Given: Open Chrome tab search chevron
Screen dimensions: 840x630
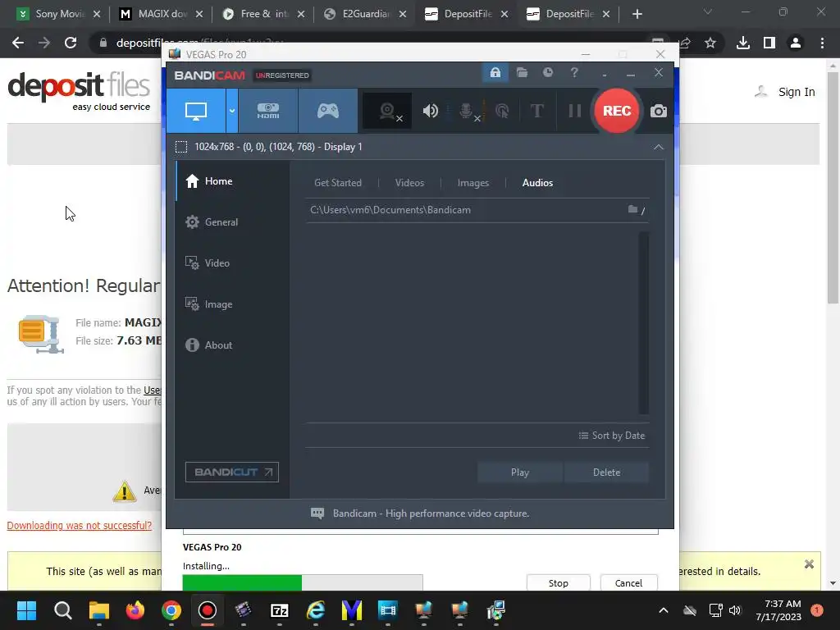Looking at the screenshot, I should point(708,11).
